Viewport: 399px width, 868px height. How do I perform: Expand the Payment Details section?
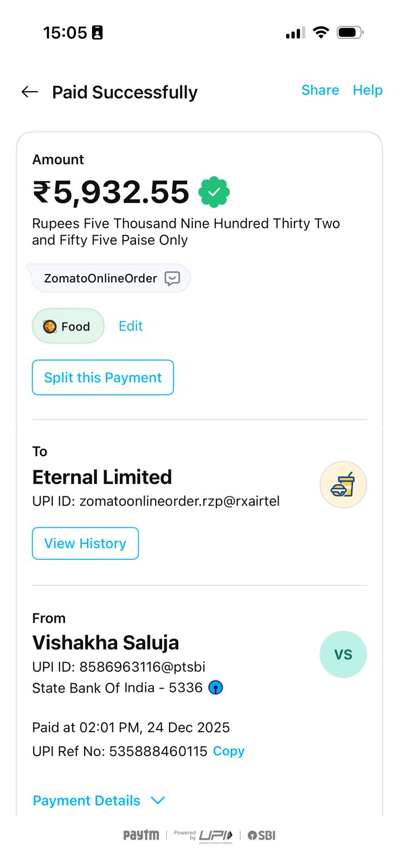pos(87,801)
